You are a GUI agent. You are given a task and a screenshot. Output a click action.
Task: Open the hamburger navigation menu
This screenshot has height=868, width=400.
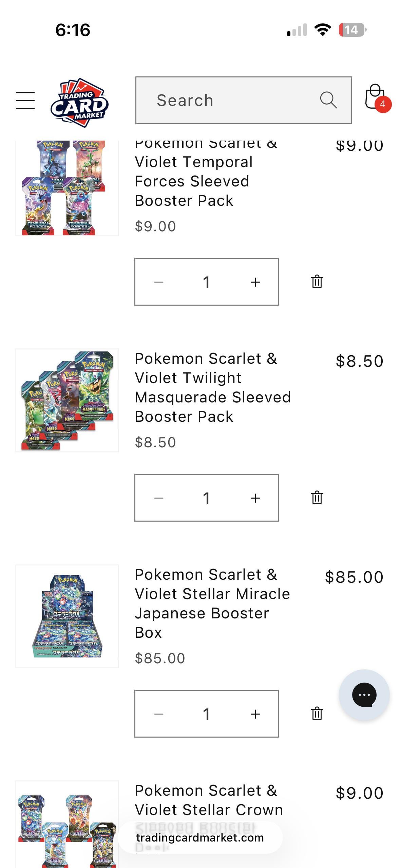point(25,101)
